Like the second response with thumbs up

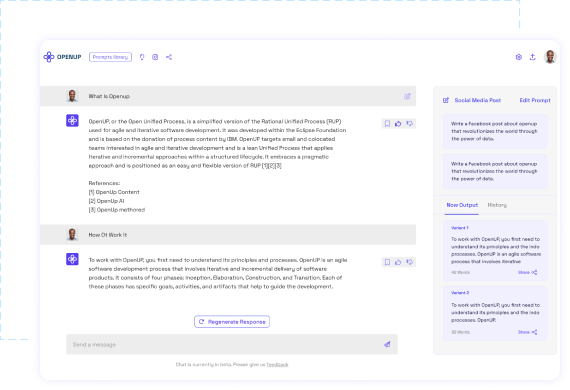pyautogui.click(x=398, y=262)
